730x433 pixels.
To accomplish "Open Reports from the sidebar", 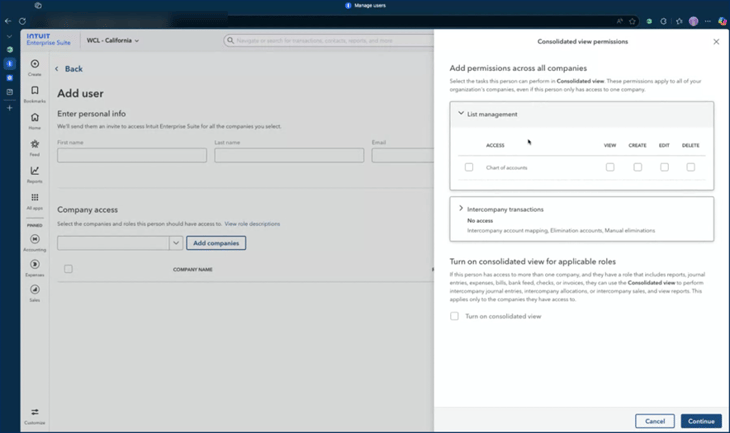I will point(35,172).
